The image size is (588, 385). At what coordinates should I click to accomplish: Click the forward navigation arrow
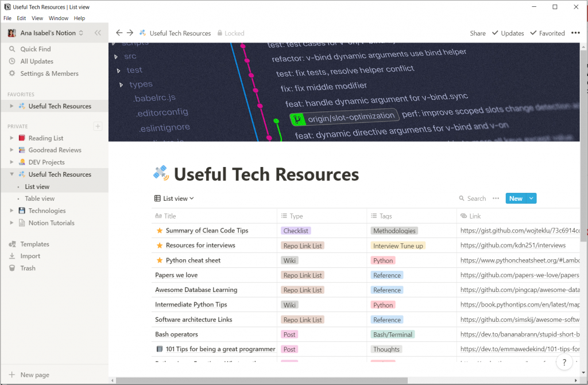click(130, 33)
